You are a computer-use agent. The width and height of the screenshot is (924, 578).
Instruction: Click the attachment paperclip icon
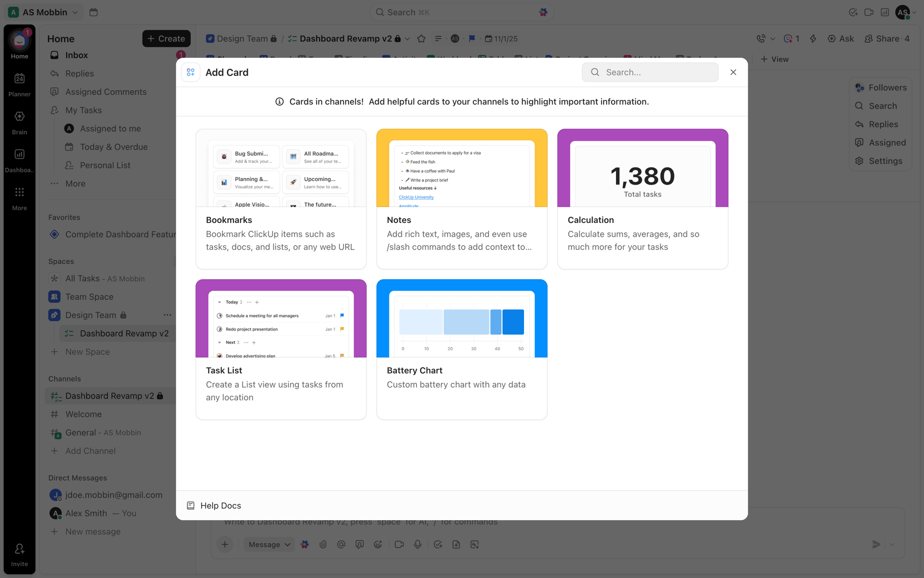[323, 544]
